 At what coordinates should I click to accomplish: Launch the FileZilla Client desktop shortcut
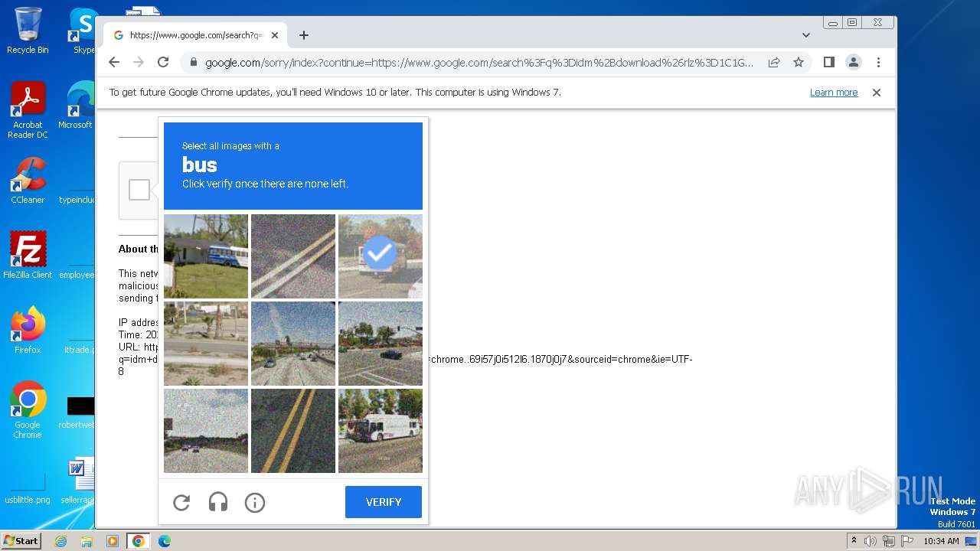[28, 255]
